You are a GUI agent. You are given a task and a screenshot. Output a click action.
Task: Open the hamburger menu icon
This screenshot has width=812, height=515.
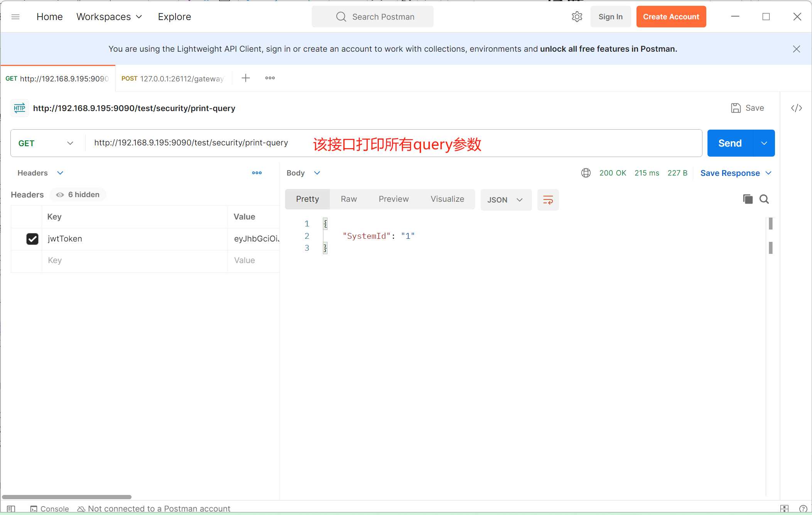coord(15,17)
